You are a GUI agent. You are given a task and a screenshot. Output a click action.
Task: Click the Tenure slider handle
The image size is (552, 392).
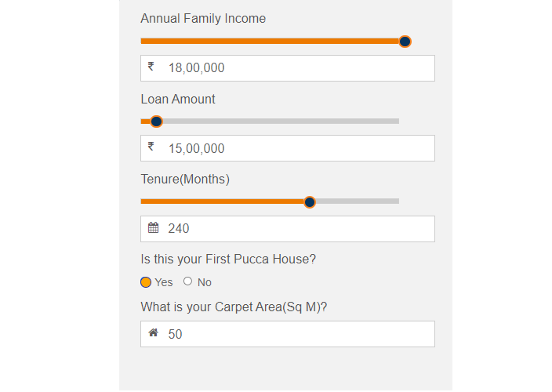click(x=310, y=202)
